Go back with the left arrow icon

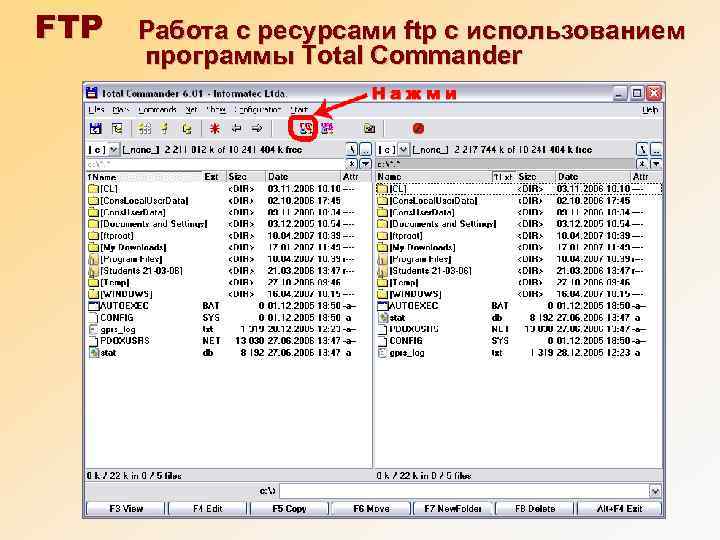(x=236, y=129)
